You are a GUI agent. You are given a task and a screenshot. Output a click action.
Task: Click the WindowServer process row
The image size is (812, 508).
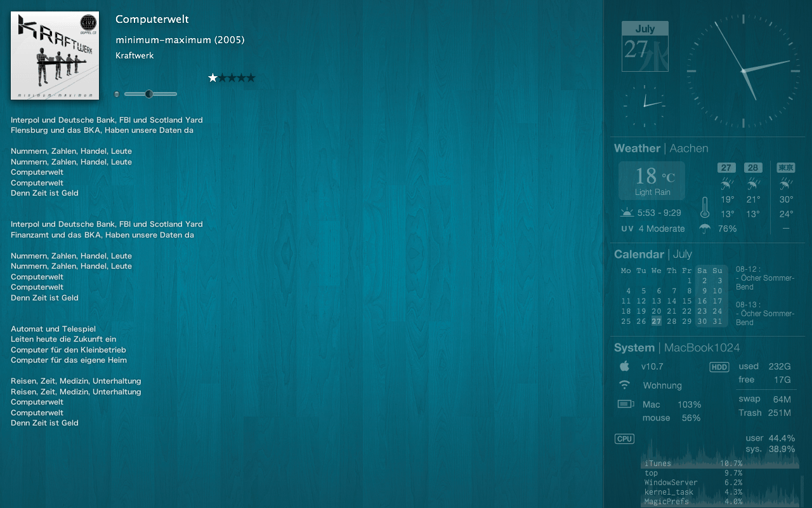point(693,483)
